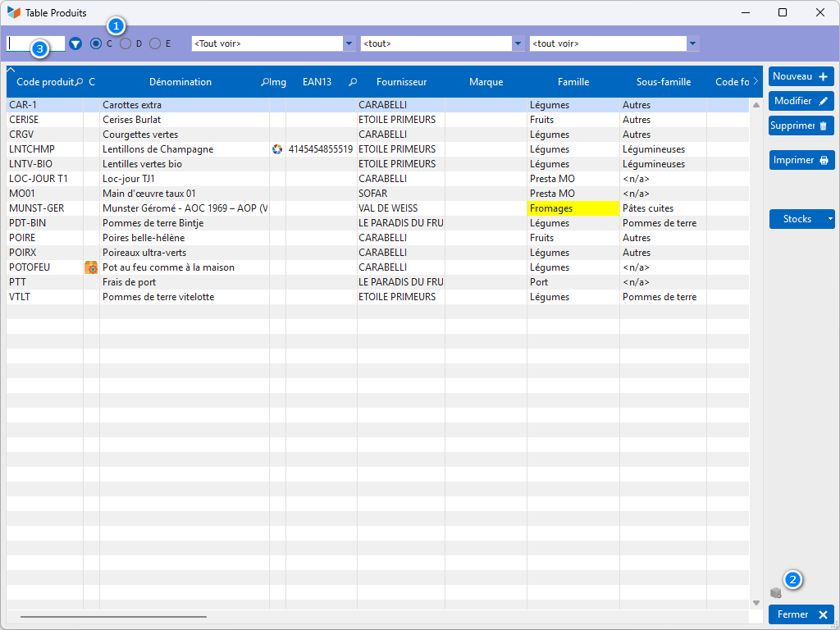
Task: Click the yellow Fromages cell
Action: point(573,208)
